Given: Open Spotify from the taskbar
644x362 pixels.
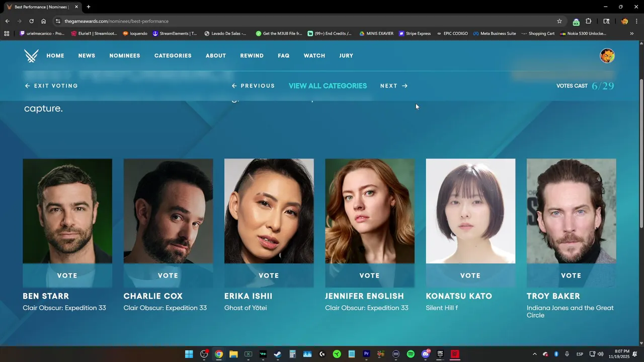Looking at the screenshot, I should point(411,354).
